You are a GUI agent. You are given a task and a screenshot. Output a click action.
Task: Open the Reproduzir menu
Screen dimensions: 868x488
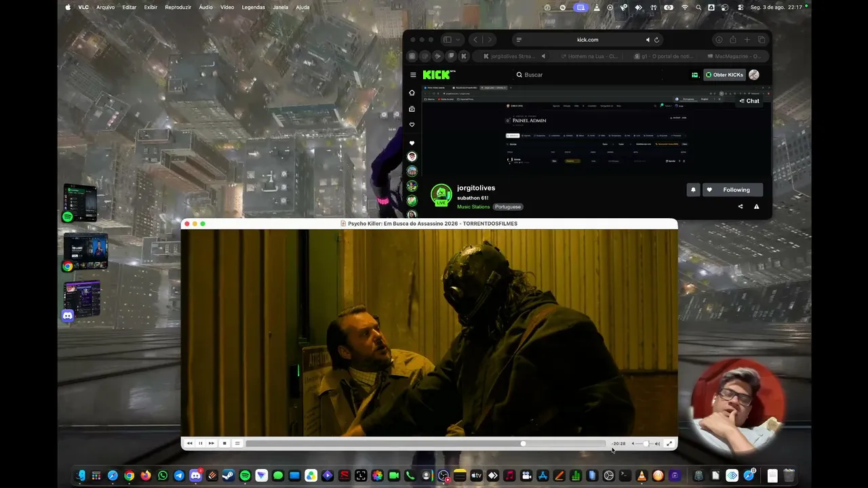(178, 7)
